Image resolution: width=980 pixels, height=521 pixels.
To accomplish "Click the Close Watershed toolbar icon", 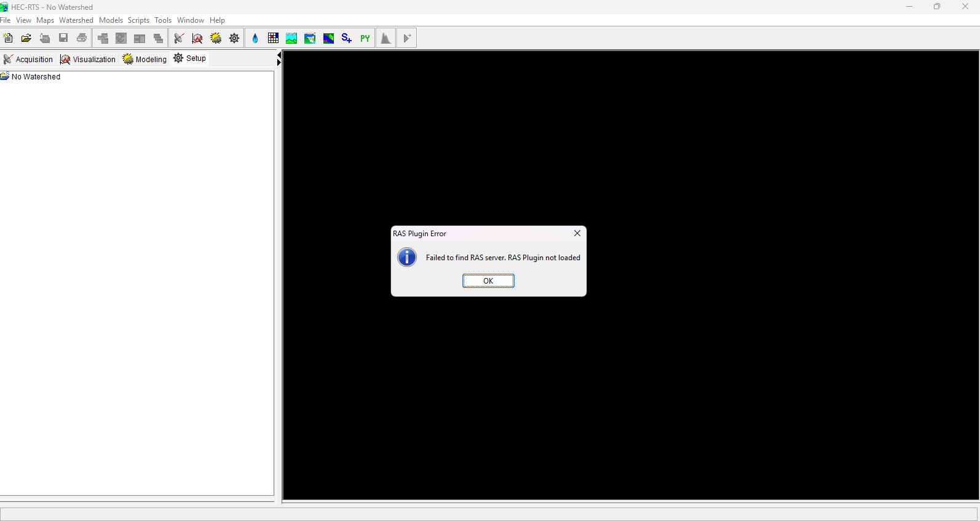I will pos(45,38).
